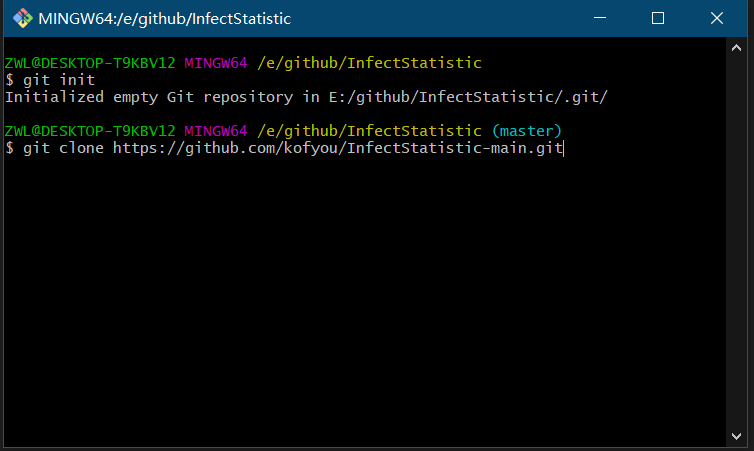Click the yellow path beside (master)

click(x=369, y=131)
